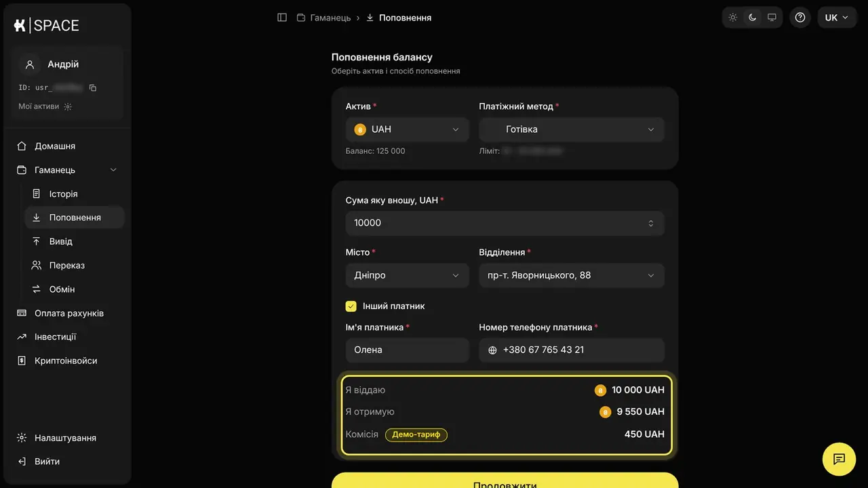Open Криптоінвойси section

(67, 361)
